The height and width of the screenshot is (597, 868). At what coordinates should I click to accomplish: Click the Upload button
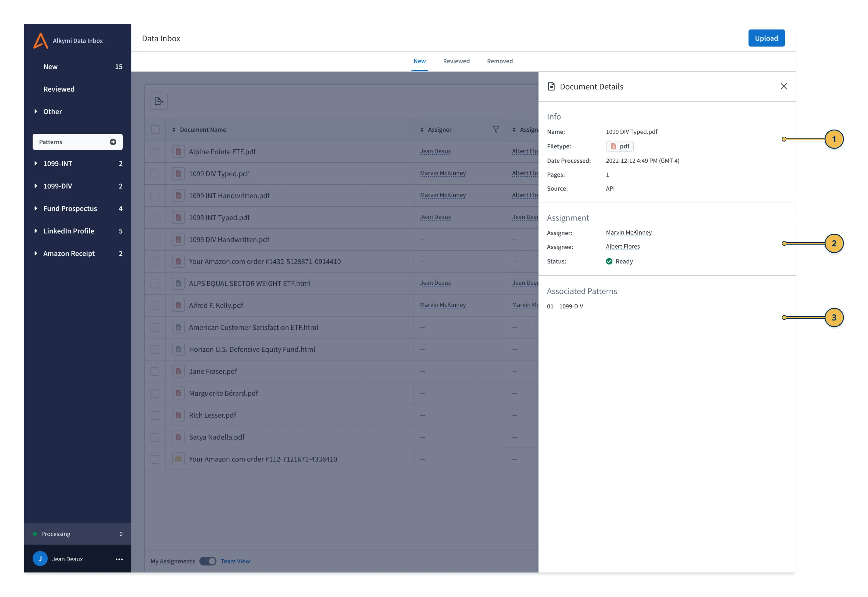766,38
